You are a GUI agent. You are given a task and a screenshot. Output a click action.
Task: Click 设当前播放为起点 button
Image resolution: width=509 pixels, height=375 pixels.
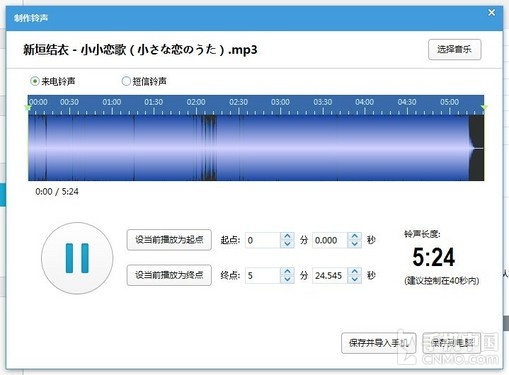point(169,240)
